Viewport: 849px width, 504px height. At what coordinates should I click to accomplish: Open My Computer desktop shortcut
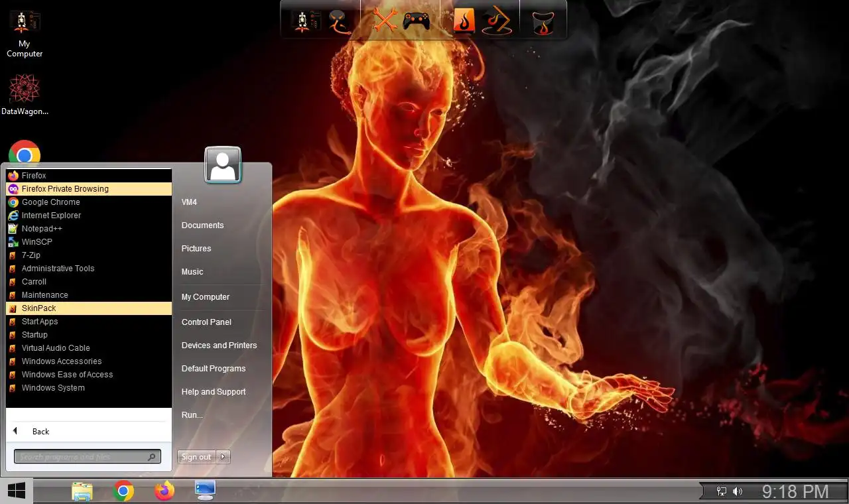pyautogui.click(x=25, y=33)
